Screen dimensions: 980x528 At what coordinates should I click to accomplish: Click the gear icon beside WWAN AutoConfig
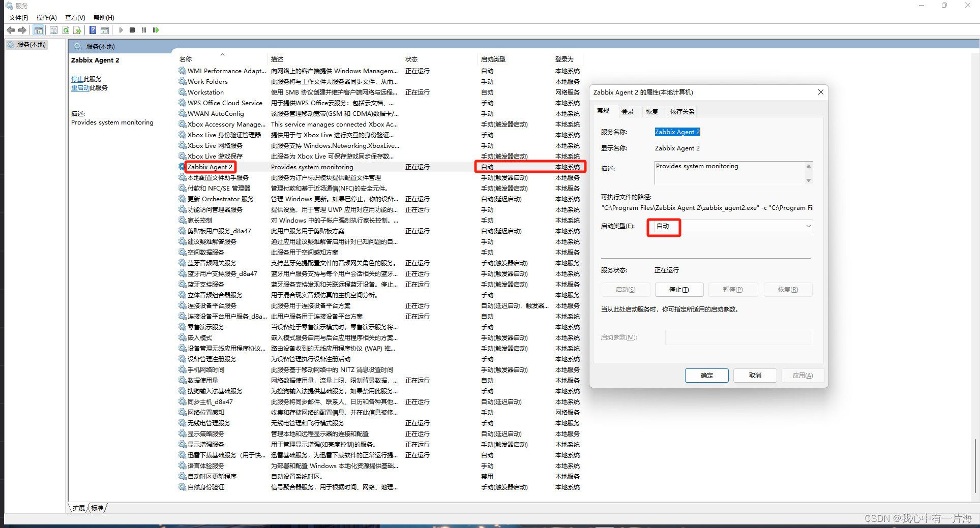click(182, 113)
